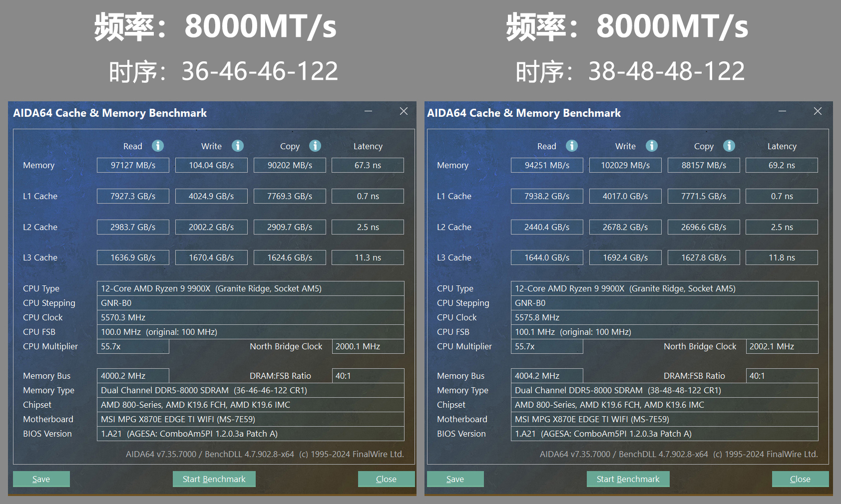The height and width of the screenshot is (504, 841).
Task: Select Memory write value 104.04 GB/s
Action: point(211,165)
